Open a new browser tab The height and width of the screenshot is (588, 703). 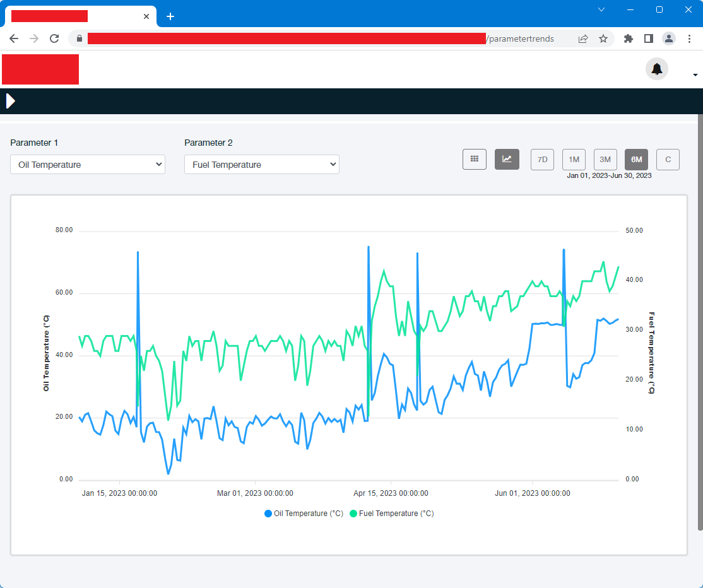(170, 16)
